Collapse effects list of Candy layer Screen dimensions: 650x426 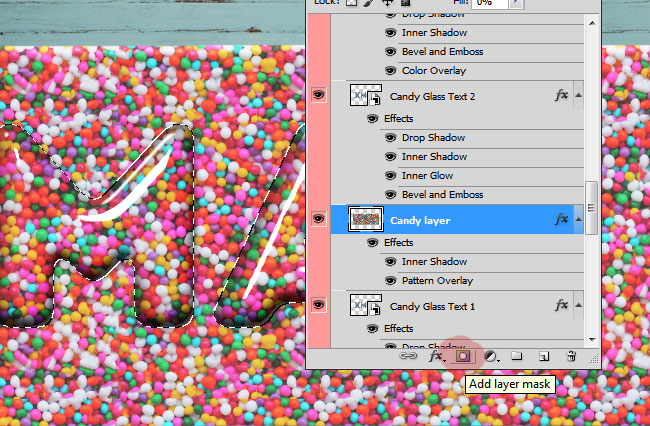pos(578,219)
